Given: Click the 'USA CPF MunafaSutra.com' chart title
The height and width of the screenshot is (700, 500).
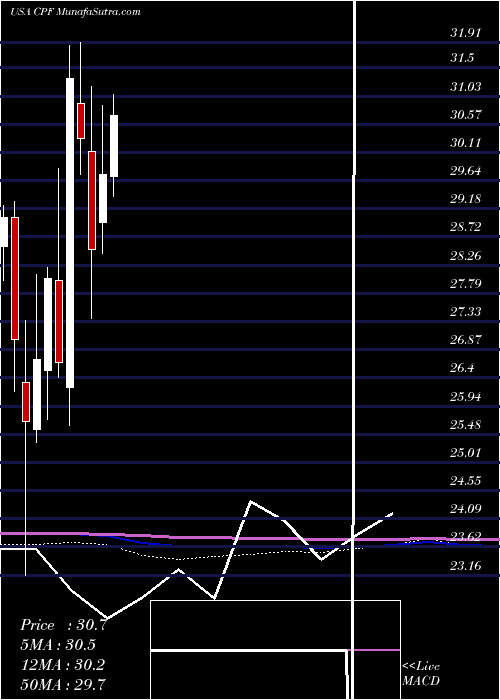Looking at the screenshot, I should point(75,11).
